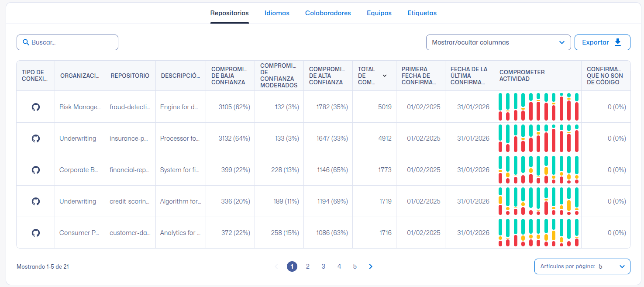Click the download icon on Exportar
The height and width of the screenshot is (287, 644).
[x=617, y=42]
